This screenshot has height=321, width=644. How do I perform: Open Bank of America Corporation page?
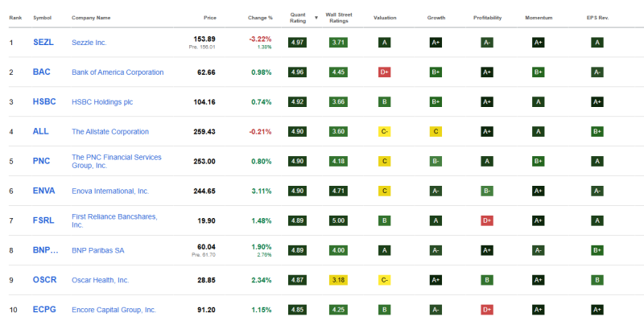pos(118,72)
